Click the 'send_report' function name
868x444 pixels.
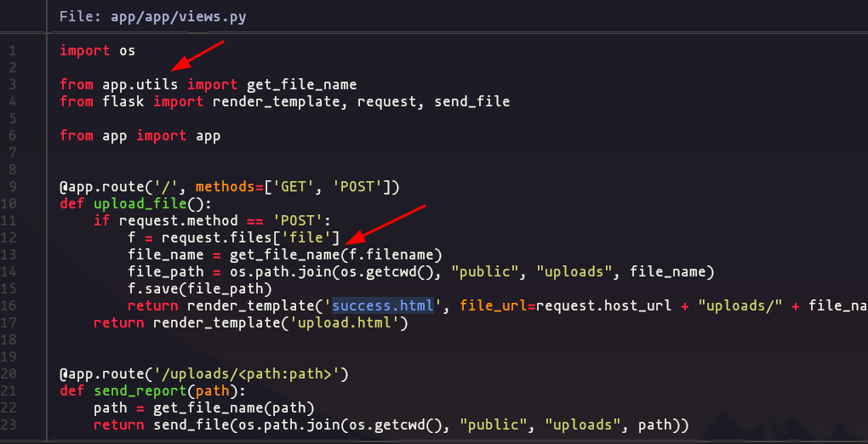pos(140,391)
